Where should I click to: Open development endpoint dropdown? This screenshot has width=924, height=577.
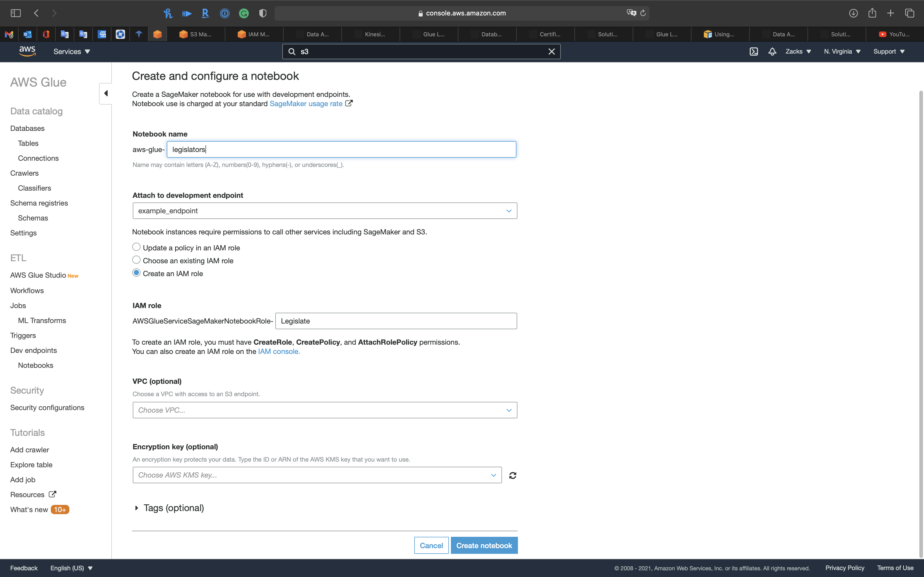(x=325, y=211)
